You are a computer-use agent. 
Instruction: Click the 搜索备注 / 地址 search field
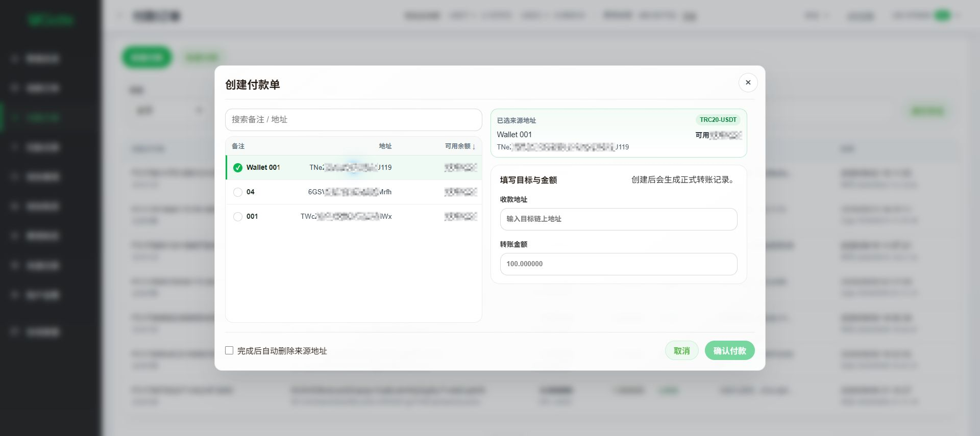click(353, 120)
